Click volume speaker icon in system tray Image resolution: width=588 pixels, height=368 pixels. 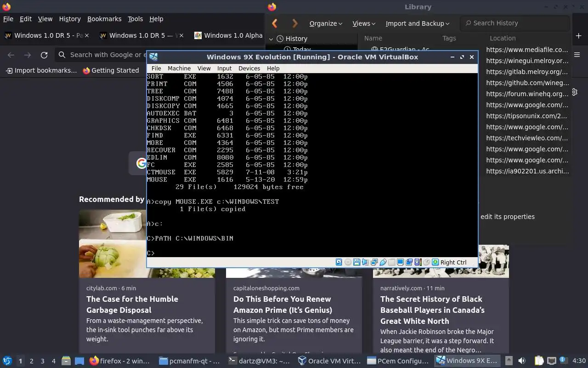pos(521,361)
